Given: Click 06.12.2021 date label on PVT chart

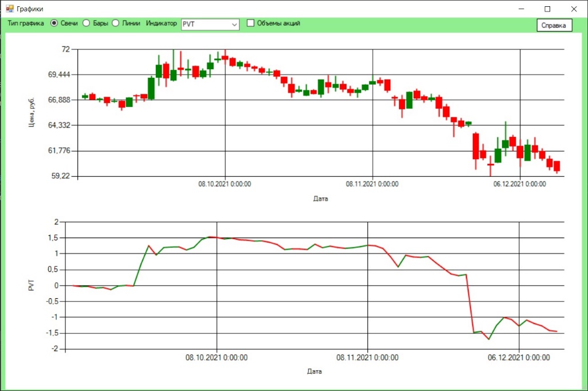Looking at the screenshot, I should 519,358.
